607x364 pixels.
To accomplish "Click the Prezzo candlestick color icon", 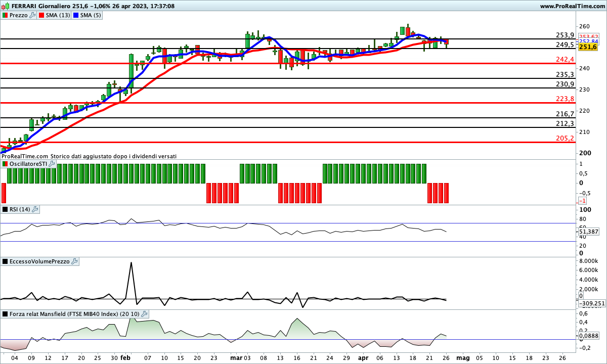I will tap(5, 15).
